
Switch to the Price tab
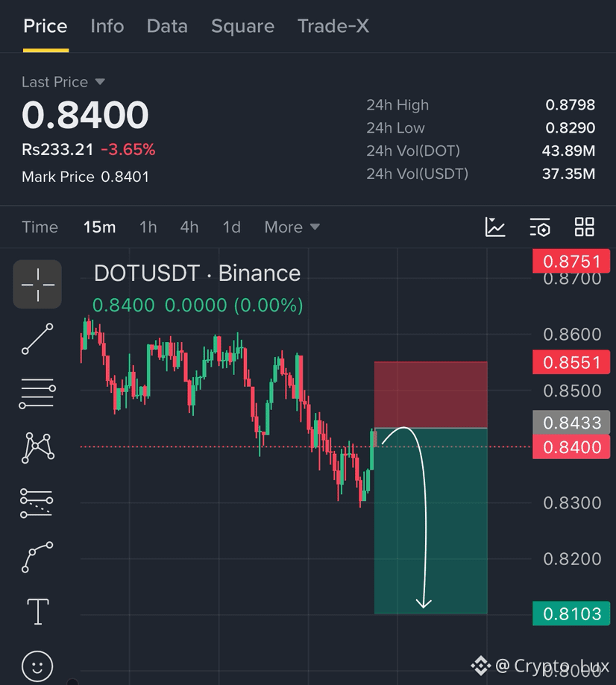[x=45, y=26]
